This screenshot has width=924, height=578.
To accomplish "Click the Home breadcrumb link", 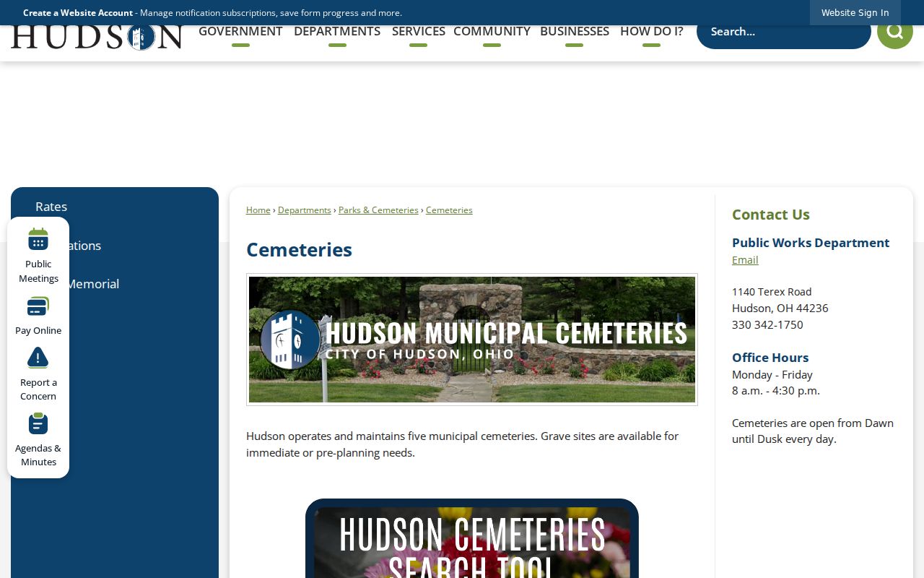I will point(258,210).
